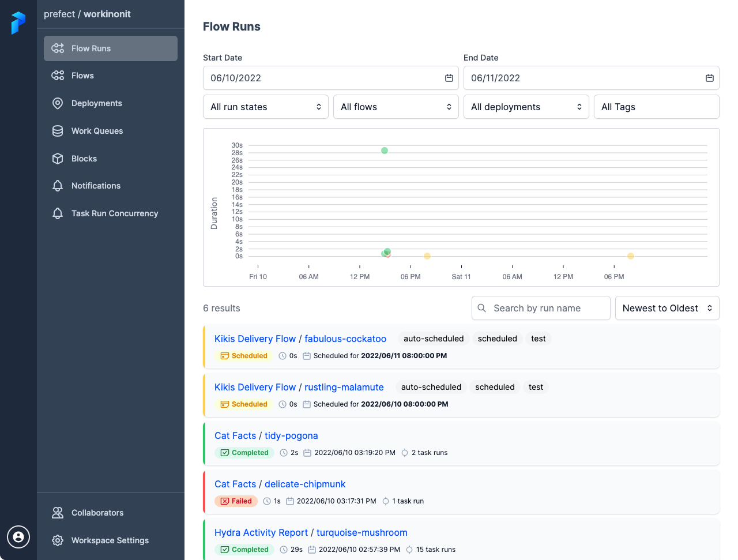
Task: Open the Notifications menu item
Action: click(111, 186)
